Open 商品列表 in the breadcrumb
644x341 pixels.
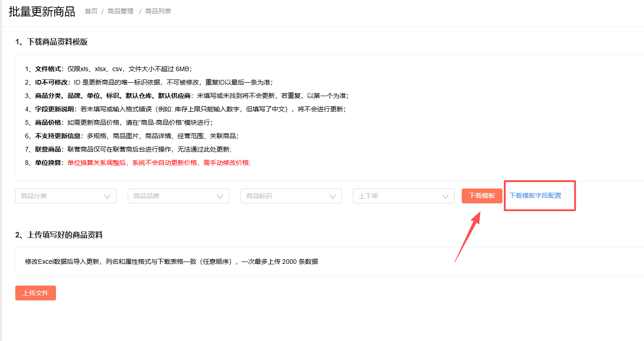pyautogui.click(x=158, y=11)
